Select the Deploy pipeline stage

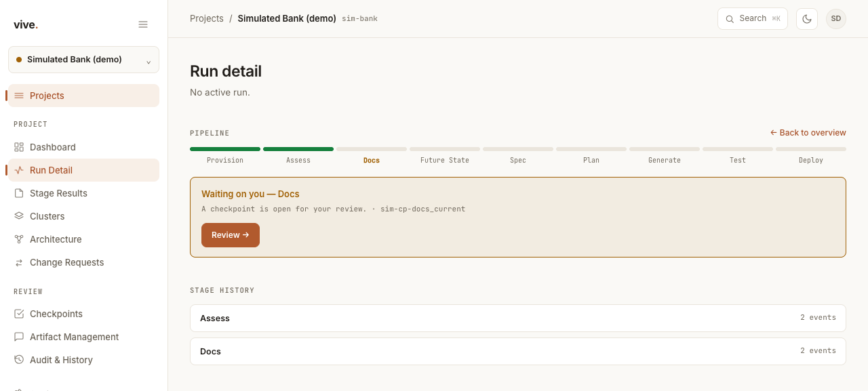click(811, 156)
